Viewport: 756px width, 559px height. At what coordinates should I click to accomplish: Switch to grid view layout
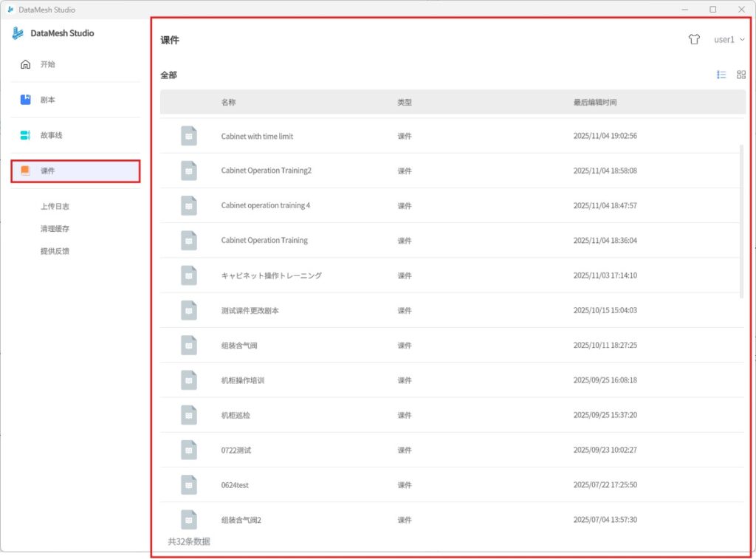(741, 75)
